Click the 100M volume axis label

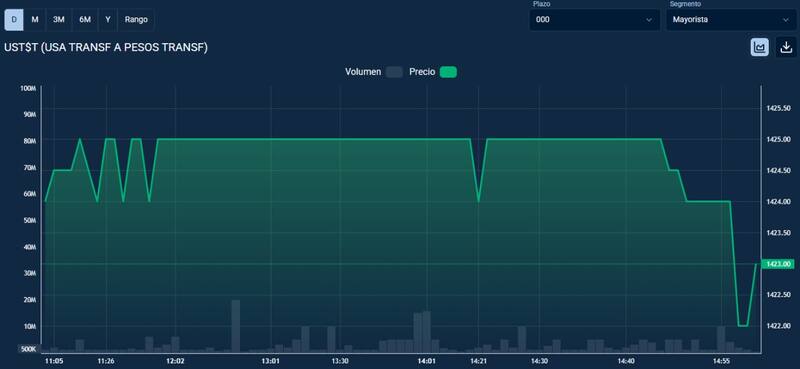(28, 88)
